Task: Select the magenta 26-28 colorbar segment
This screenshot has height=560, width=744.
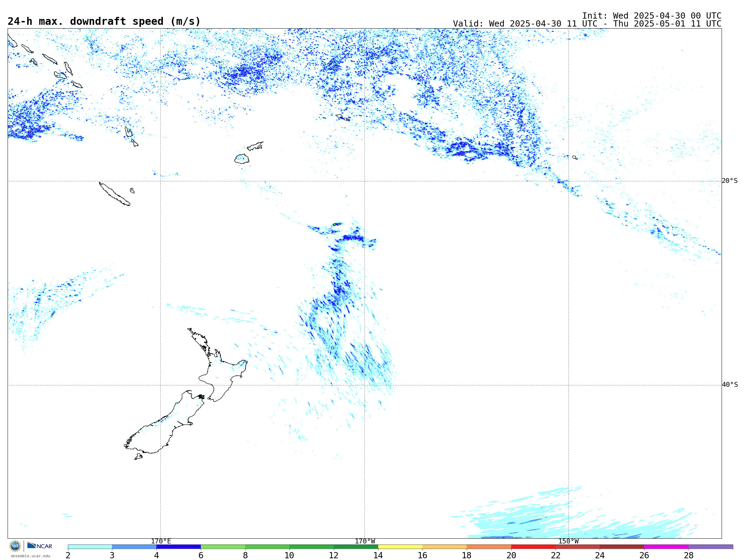Action: pos(666,547)
